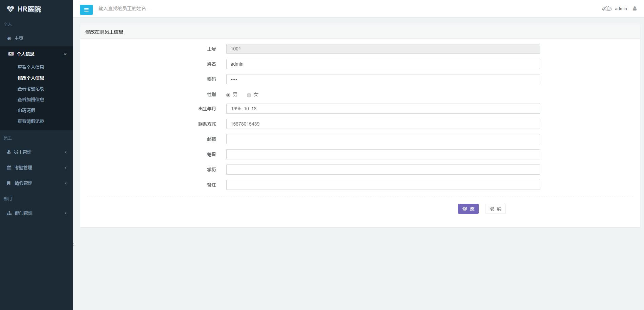Click the calendar icon for 考勤管理

(x=9, y=168)
